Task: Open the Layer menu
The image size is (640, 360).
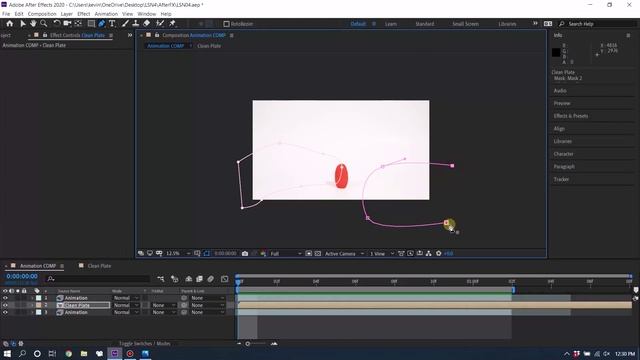Action: point(67,14)
